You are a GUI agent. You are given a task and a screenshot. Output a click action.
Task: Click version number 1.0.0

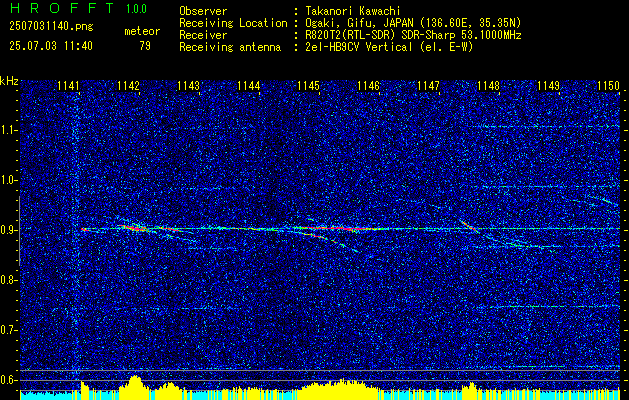[x=136, y=9]
